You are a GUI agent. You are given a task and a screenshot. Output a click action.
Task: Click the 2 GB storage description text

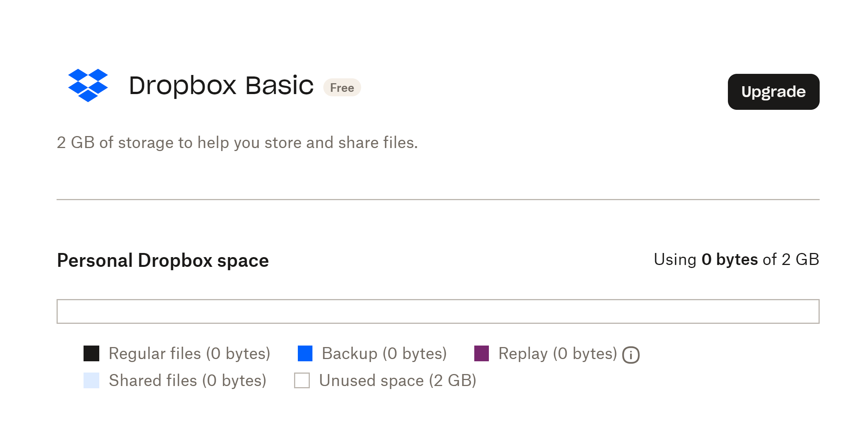(x=237, y=143)
